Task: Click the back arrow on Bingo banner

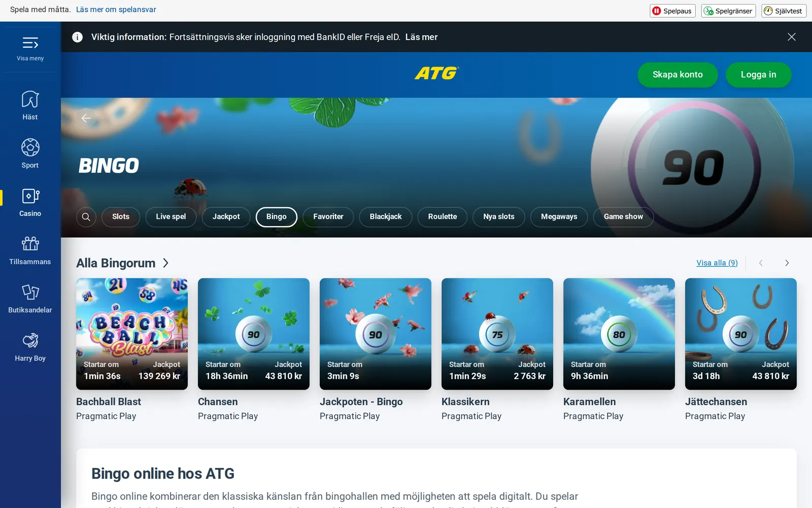Action: (x=86, y=118)
